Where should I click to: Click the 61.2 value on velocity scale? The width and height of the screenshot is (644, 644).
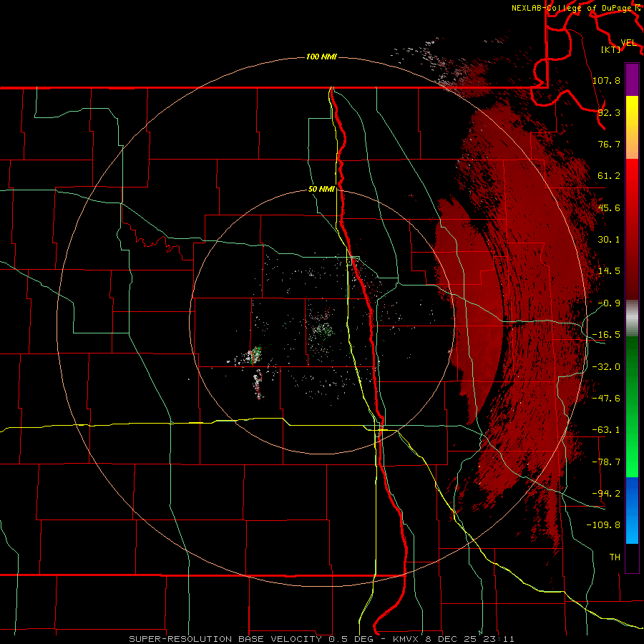point(609,176)
